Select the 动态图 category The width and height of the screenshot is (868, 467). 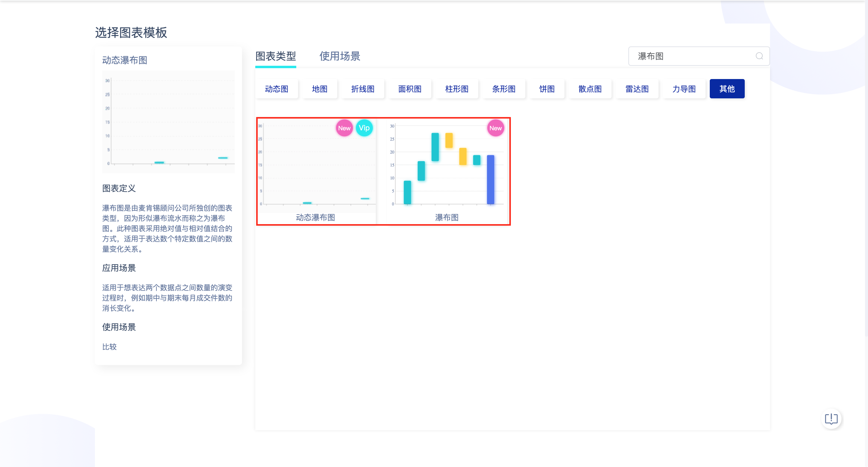(277, 89)
